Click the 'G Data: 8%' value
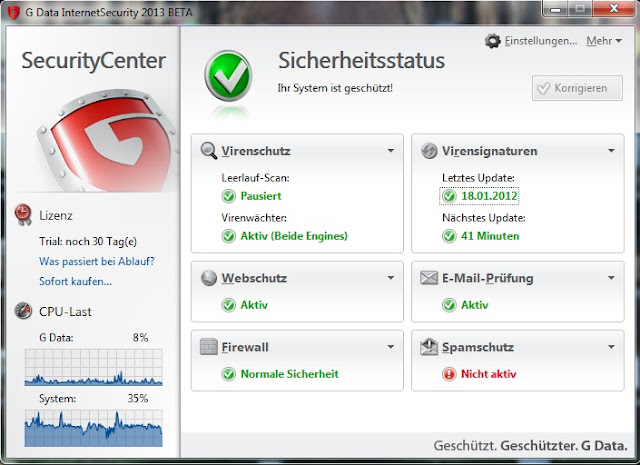640x465 pixels. pyautogui.click(x=140, y=338)
